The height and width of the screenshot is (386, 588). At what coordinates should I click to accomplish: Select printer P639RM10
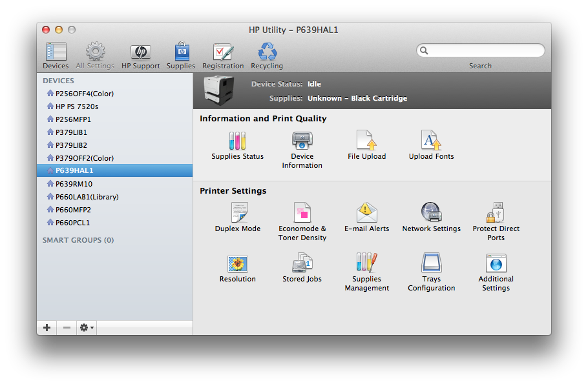click(115, 183)
